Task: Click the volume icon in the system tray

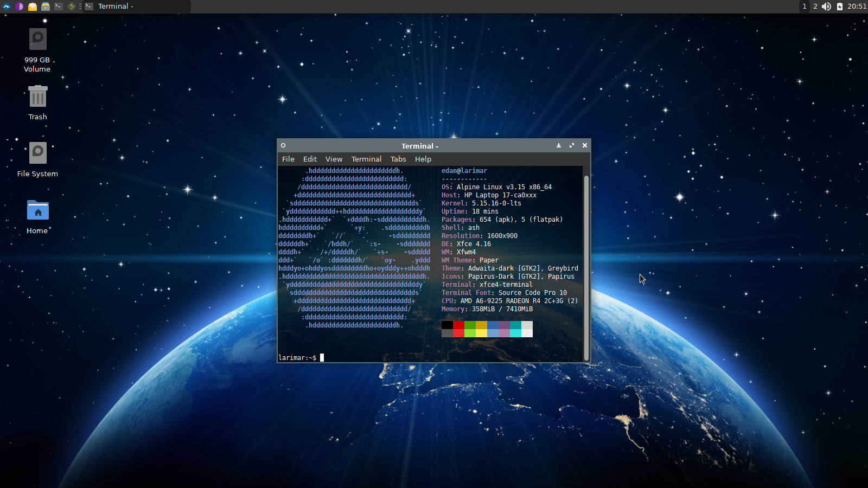Action: tap(826, 7)
